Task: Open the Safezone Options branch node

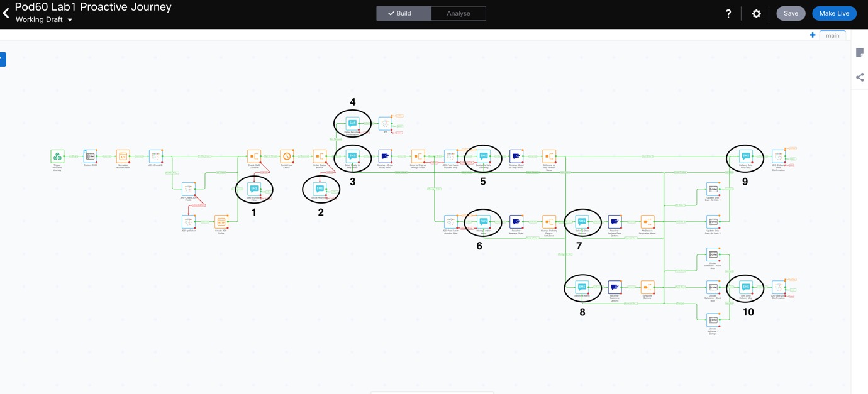Action: 647,287
